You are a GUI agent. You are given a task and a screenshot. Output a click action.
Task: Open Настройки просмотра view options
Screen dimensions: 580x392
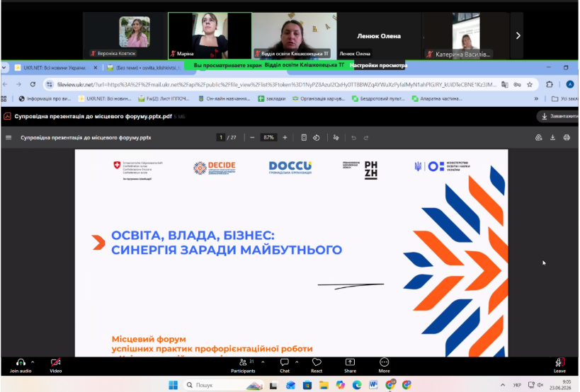(x=378, y=65)
